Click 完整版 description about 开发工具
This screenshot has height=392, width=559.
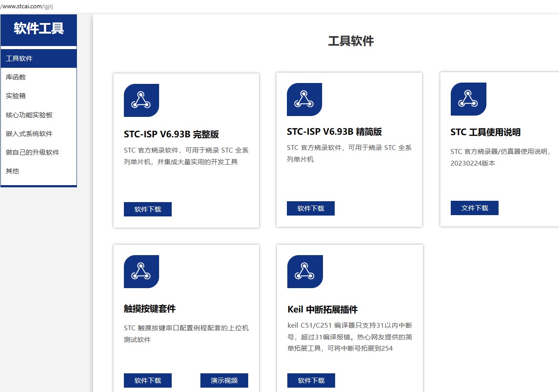click(186, 156)
